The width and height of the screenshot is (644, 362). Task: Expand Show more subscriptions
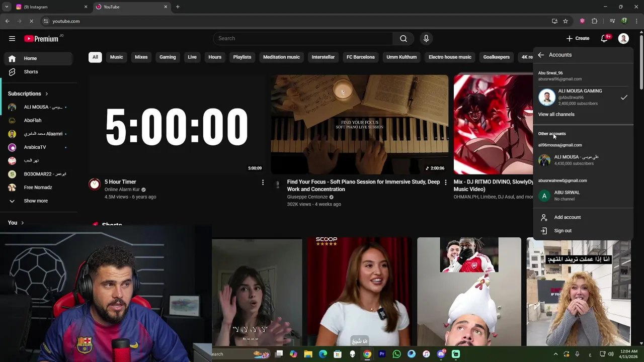[39, 201]
